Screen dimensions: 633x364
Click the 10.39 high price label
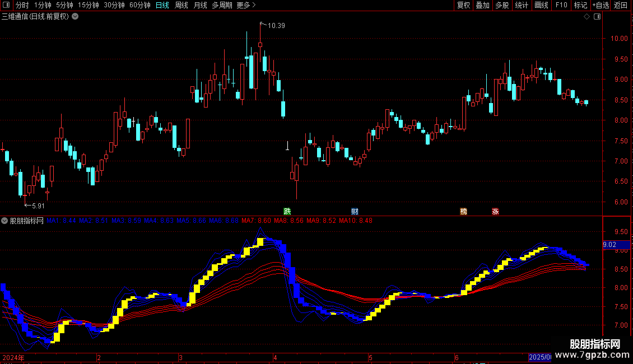tap(277, 26)
